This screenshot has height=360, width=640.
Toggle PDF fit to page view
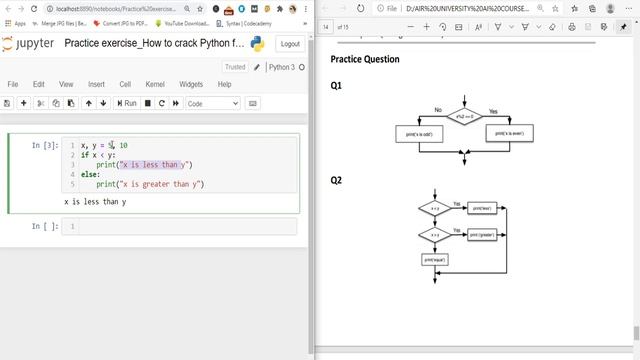(x=459, y=27)
